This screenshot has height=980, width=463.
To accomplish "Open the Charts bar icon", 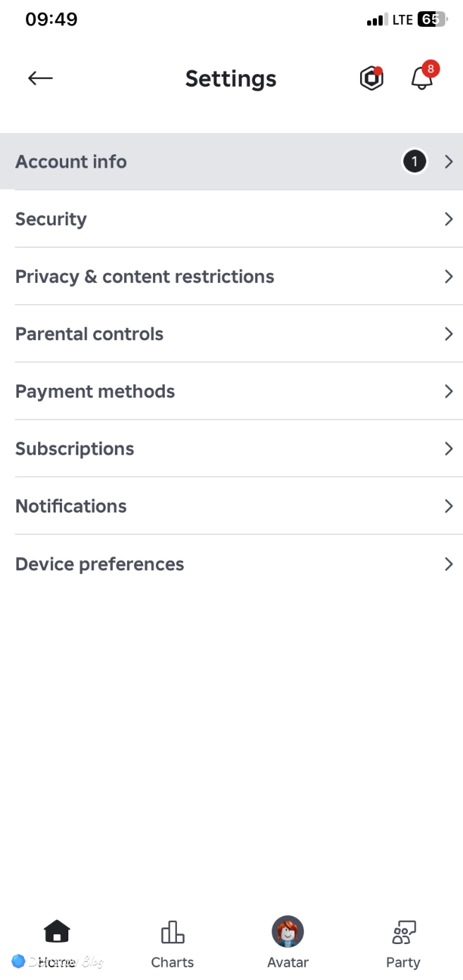I will pyautogui.click(x=173, y=932).
